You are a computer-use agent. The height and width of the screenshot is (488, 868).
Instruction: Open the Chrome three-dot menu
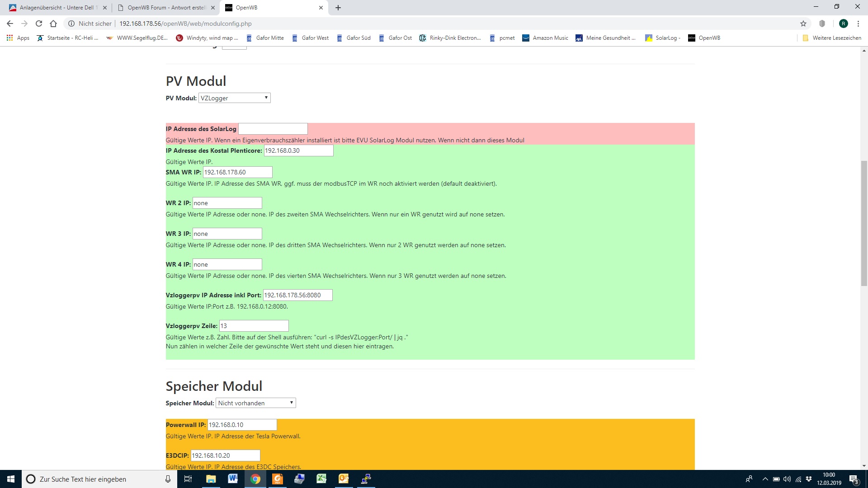(858, 23)
